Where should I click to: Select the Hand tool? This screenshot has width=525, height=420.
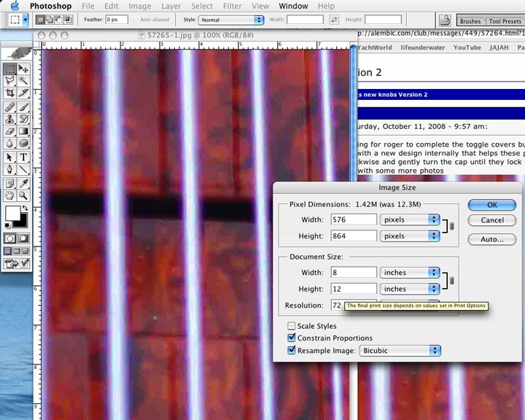coord(9,195)
